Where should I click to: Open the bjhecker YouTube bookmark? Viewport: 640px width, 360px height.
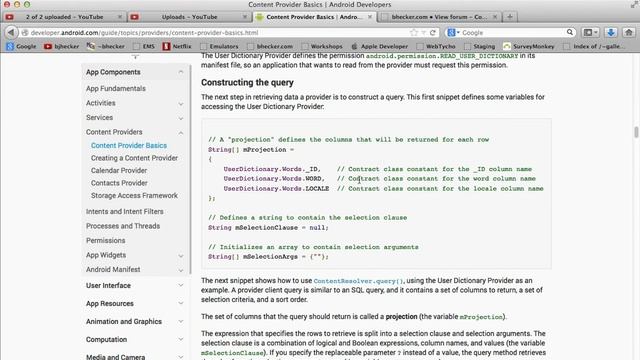pos(62,47)
